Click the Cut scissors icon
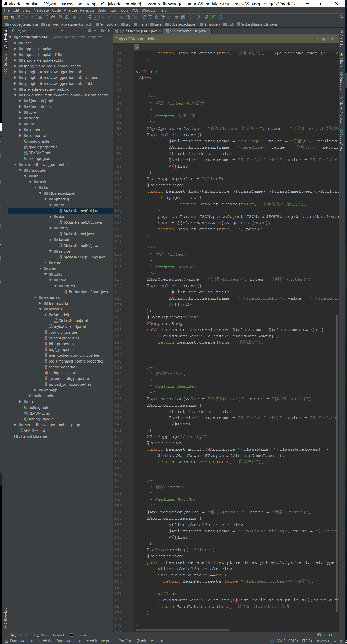The width and height of the screenshot is (347, 644). (x=40, y=17)
